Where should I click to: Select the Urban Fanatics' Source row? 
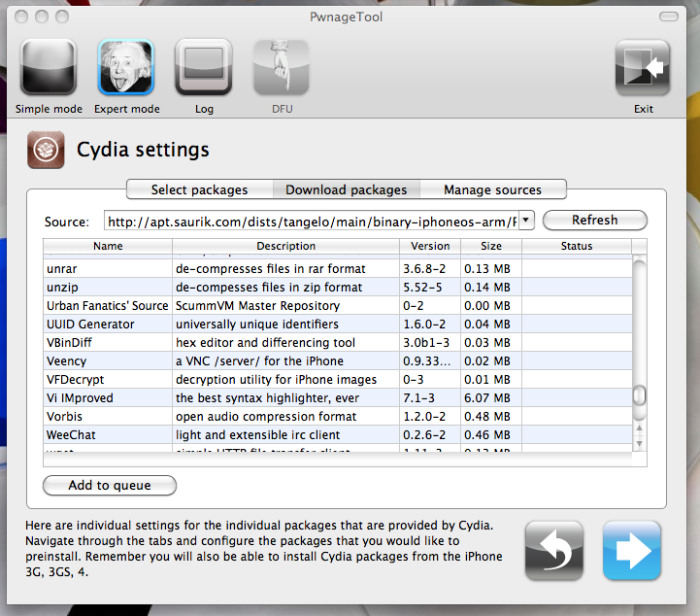pos(338,305)
